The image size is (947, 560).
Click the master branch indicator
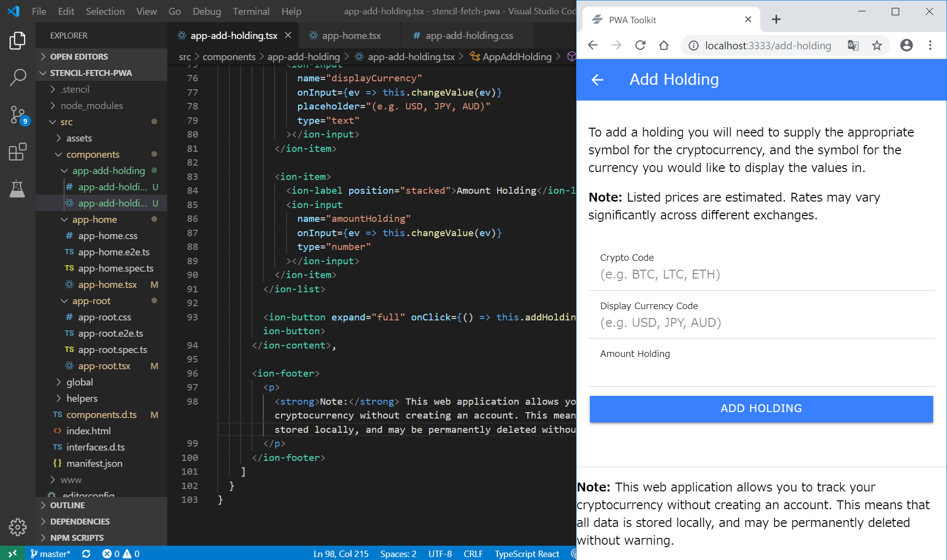(50, 554)
